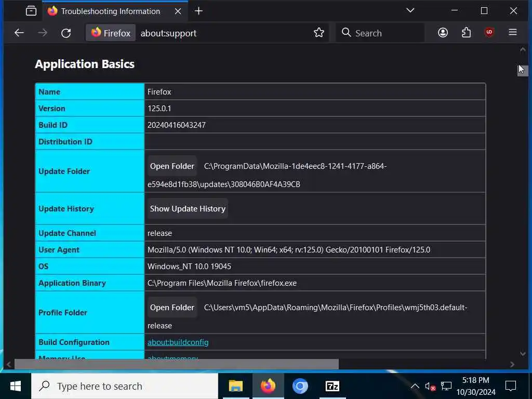Click the User Agent string value
Image resolution: width=532 pixels, height=399 pixels.
289,250
